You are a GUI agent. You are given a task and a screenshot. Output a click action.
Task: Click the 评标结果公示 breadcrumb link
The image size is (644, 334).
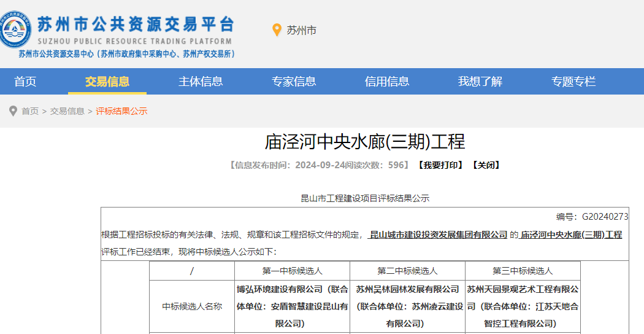pos(121,111)
